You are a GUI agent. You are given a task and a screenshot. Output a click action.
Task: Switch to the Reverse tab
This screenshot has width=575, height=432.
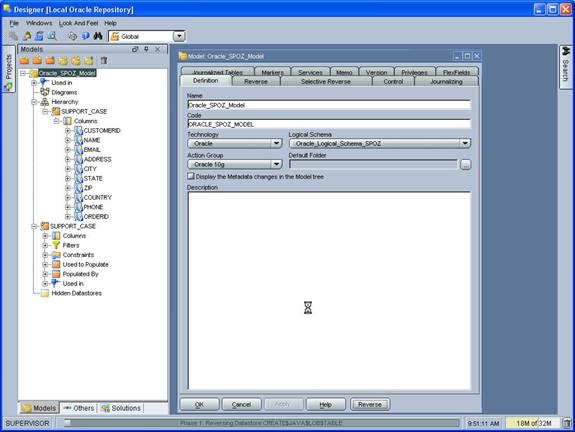coord(256,81)
